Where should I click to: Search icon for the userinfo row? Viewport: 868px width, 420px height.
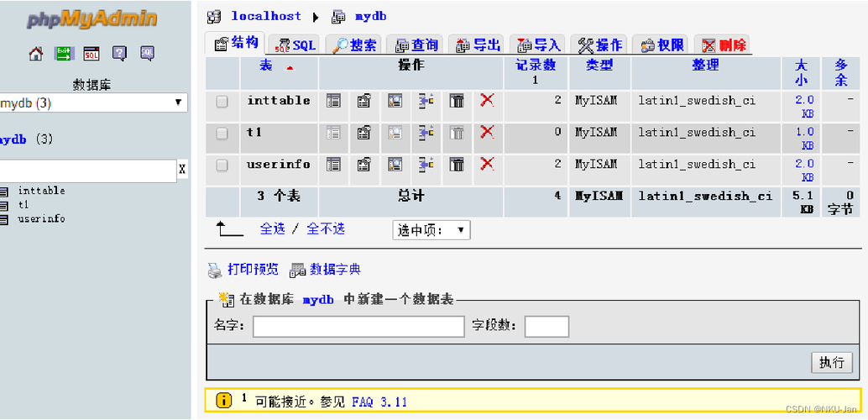pos(395,164)
